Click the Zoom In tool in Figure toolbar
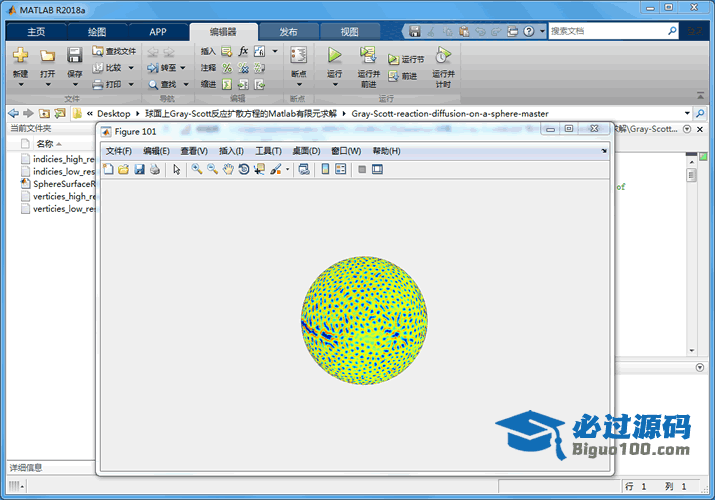715x500 pixels. tap(197, 170)
